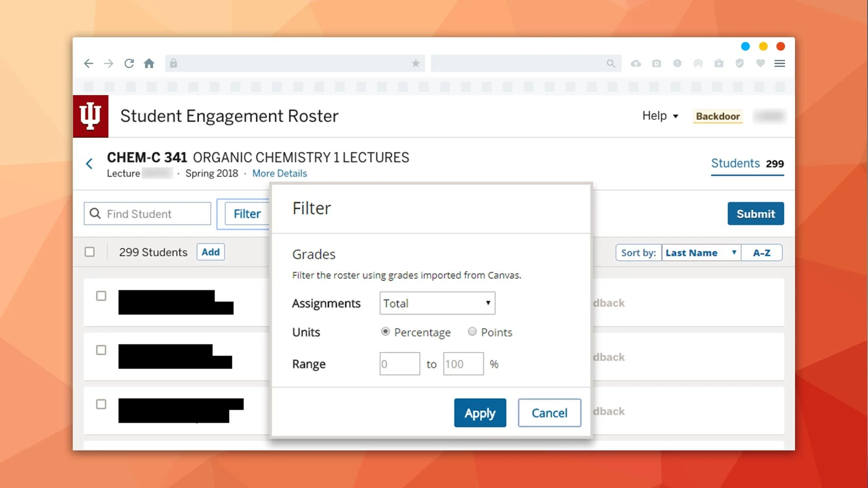Click the Range minimum input field
The image size is (868, 488).
[399, 364]
